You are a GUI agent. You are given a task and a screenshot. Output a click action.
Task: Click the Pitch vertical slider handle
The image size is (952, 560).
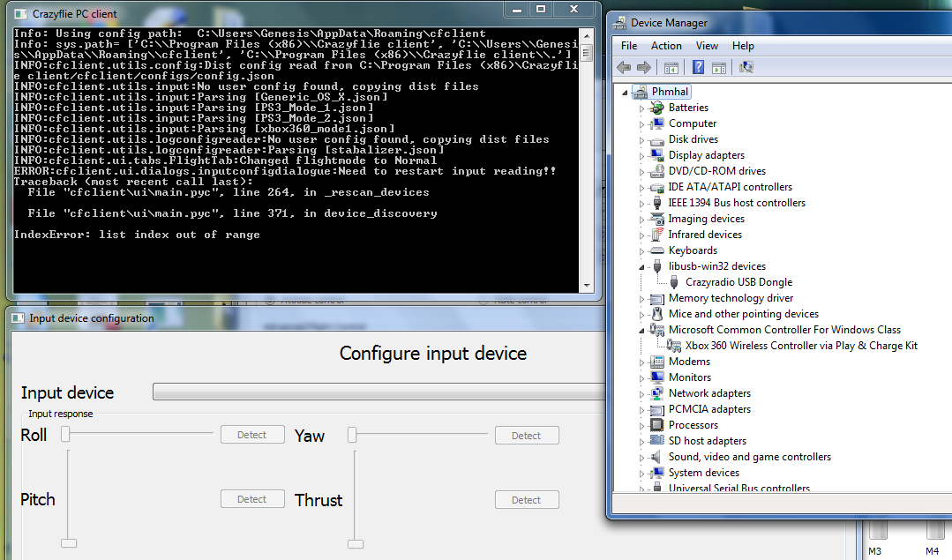tap(69, 543)
